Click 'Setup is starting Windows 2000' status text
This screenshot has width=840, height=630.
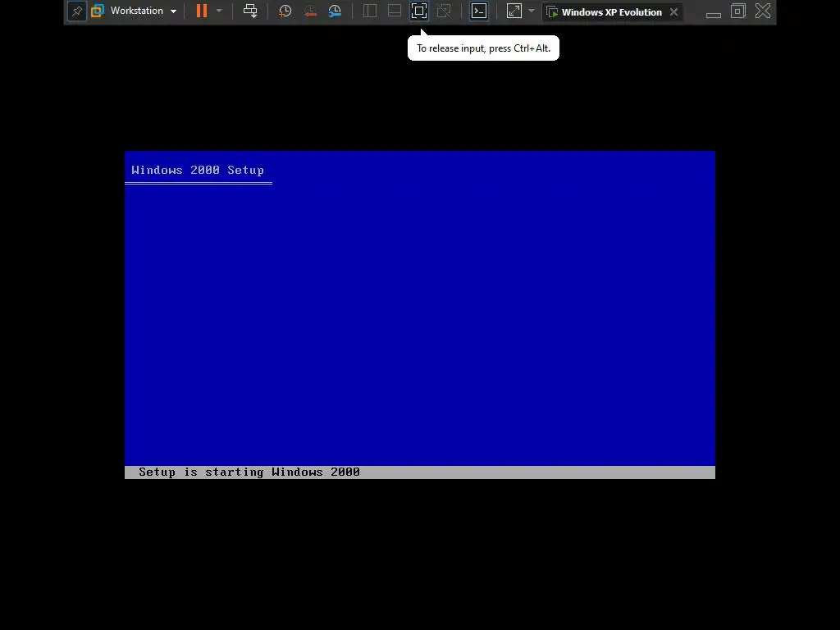249,472
